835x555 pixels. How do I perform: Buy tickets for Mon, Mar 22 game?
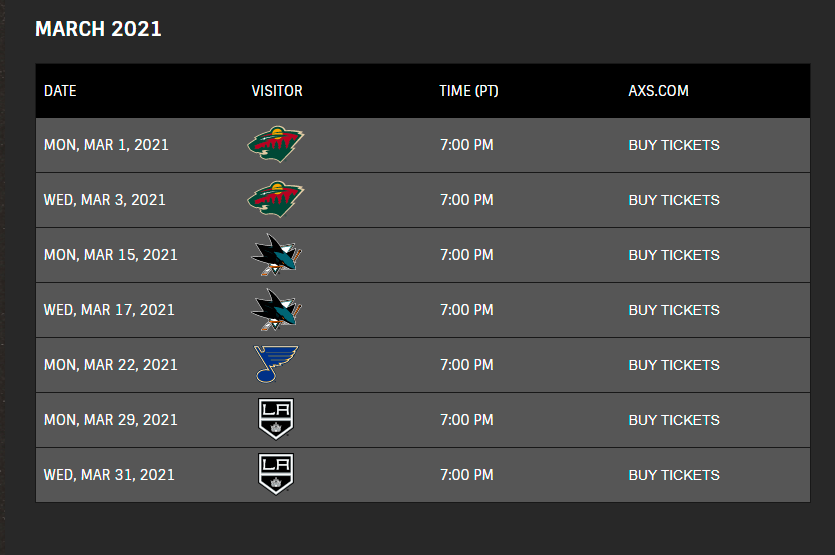[673, 365]
